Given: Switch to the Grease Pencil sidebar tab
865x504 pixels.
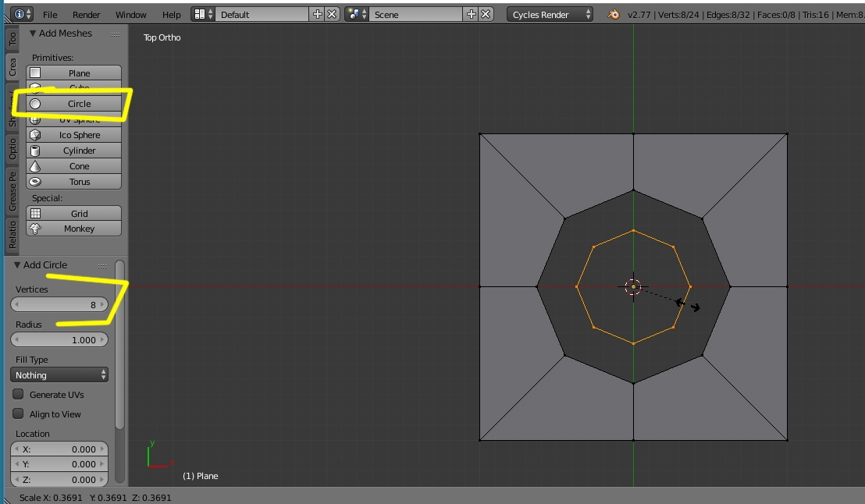Looking at the screenshot, I should [12, 192].
